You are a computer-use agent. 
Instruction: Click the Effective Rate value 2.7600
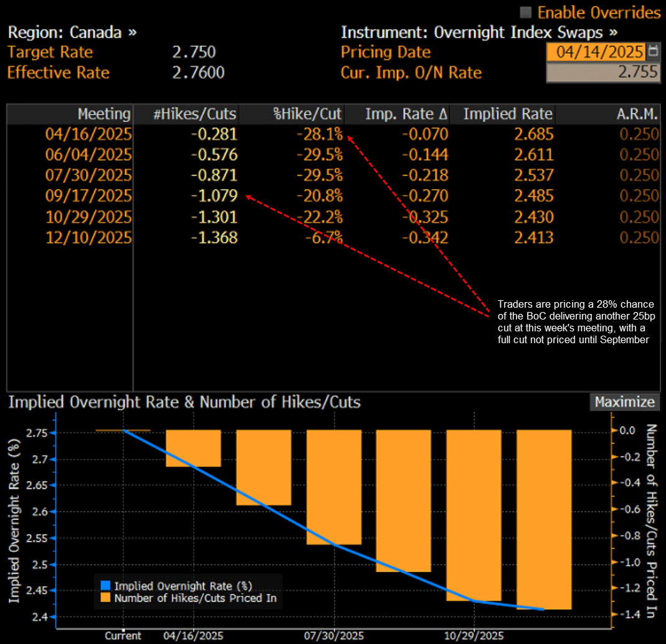coord(198,72)
